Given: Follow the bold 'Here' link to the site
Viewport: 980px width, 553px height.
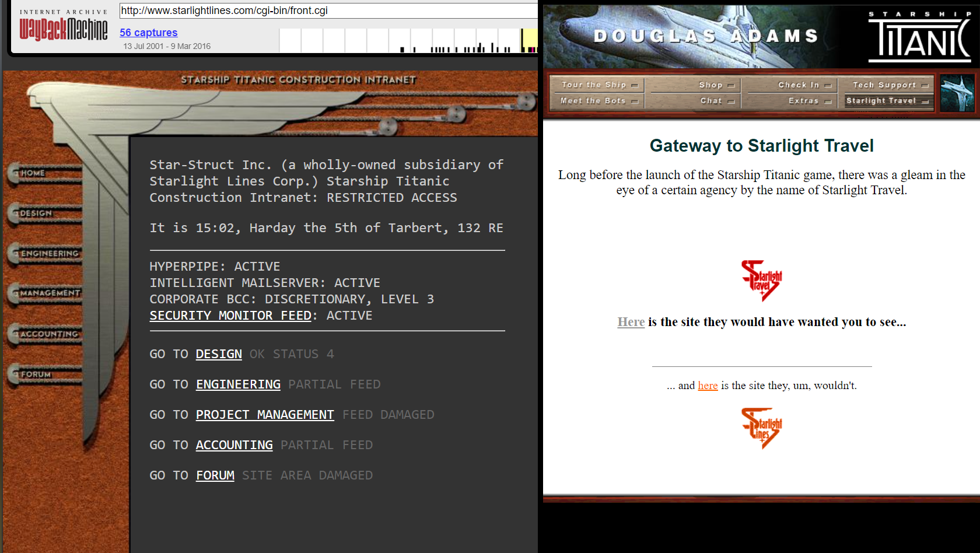Looking at the screenshot, I should pos(631,322).
